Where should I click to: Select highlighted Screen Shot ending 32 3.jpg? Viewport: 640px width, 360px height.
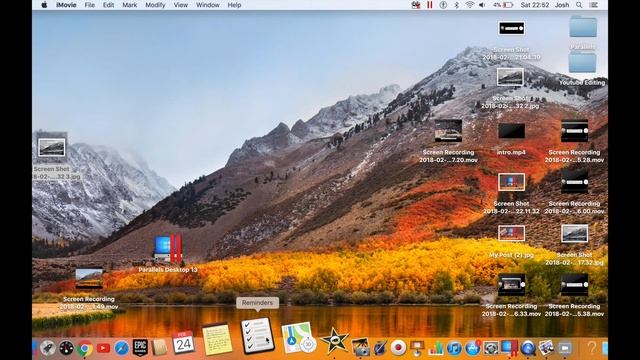coord(52,156)
